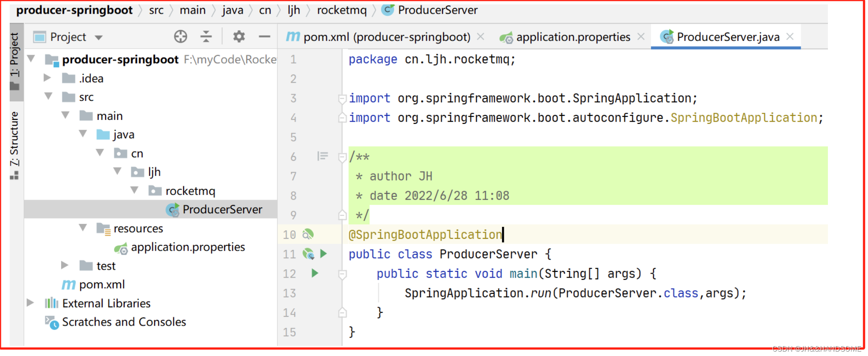Select the java folder in project tree
The height and width of the screenshot is (356, 868).
[124, 134]
